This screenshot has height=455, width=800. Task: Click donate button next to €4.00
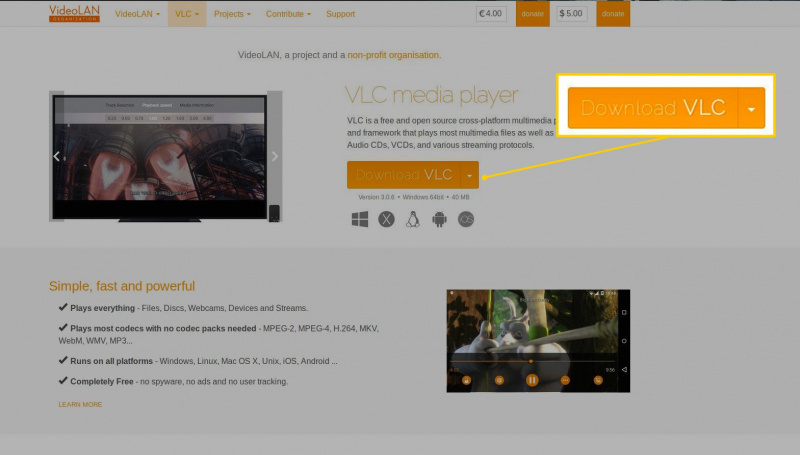tap(532, 14)
